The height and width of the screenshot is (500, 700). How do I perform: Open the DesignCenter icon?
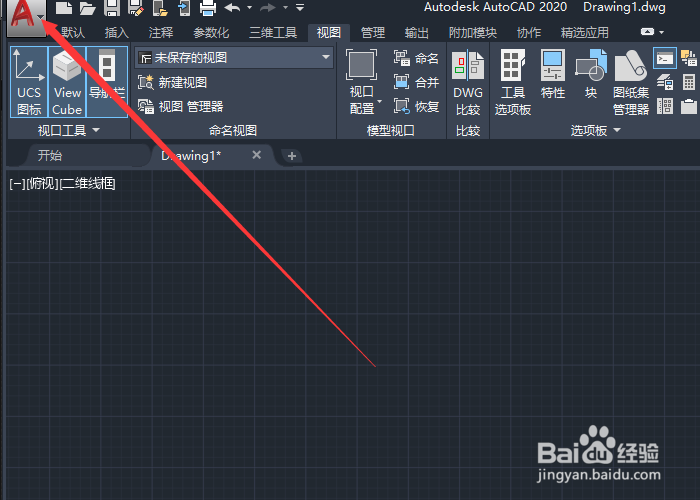point(665,106)
